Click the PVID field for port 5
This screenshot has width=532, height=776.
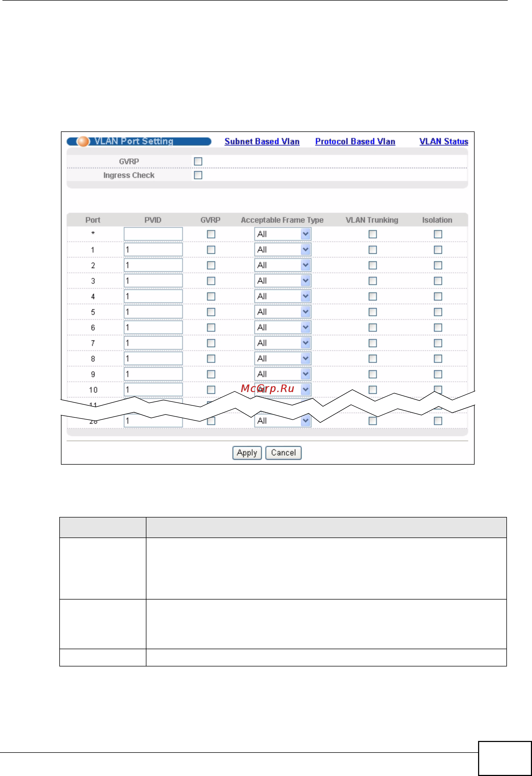click(153, 312)
